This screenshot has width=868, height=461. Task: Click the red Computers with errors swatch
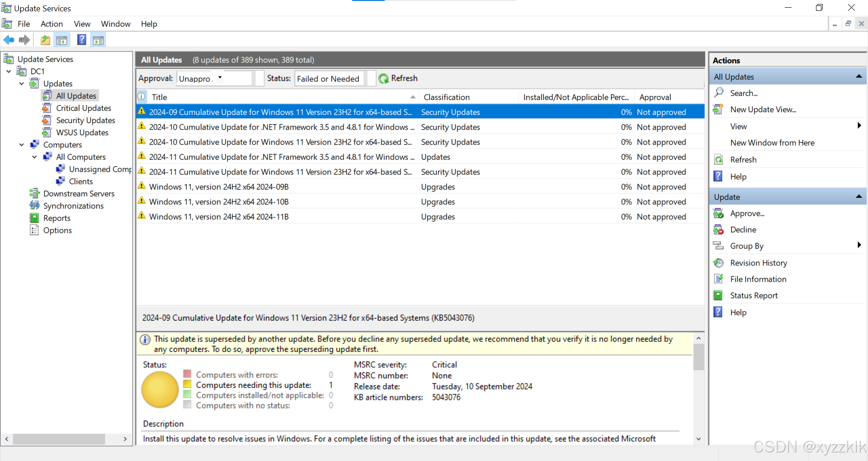(187, 374)
